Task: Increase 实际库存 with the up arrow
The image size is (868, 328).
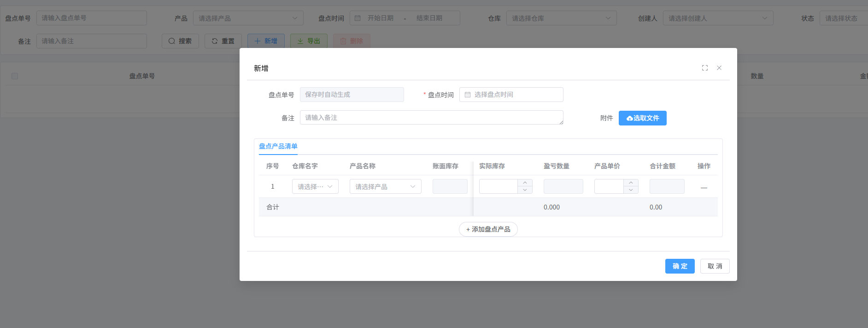Action: (525, 183)
